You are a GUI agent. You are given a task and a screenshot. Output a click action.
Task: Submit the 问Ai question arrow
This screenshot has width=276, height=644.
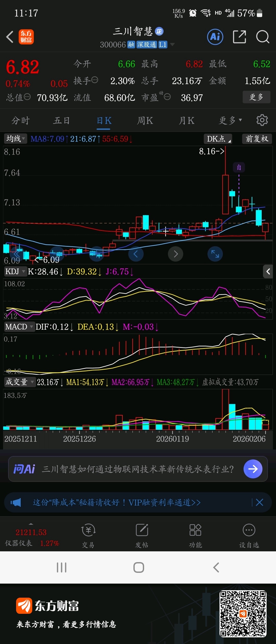pos(253,469)
